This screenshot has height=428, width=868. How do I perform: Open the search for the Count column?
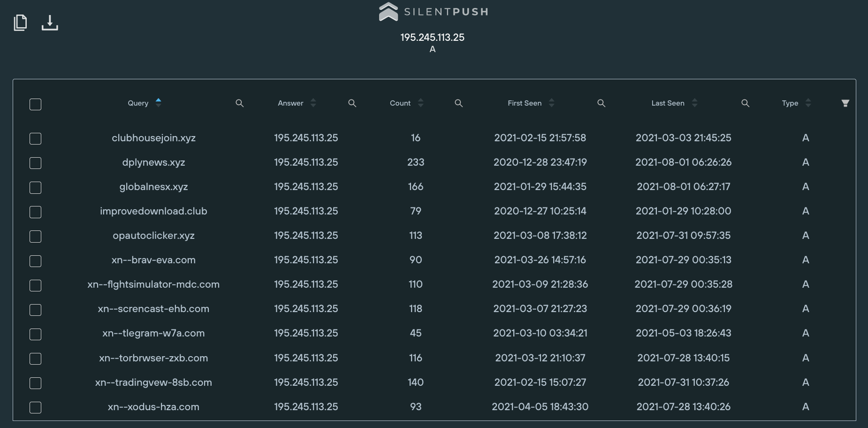pos(458,103)
